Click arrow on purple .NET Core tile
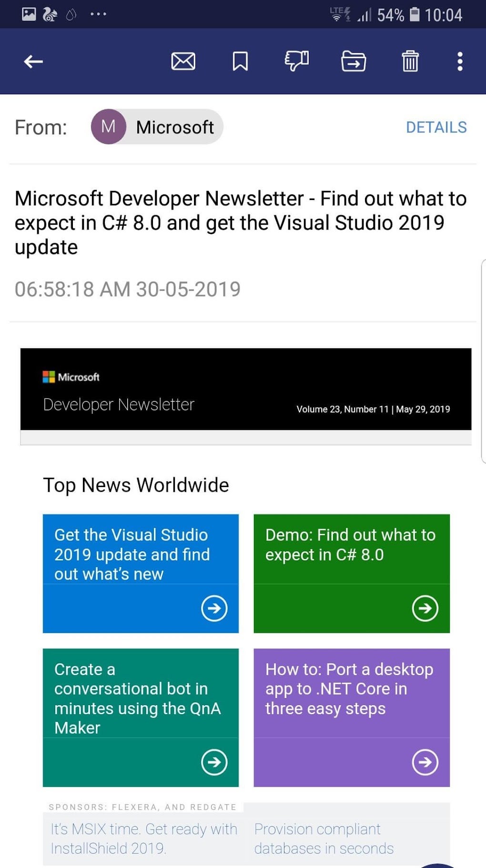Viewport: 486px width, 868px height. (425, 762)
